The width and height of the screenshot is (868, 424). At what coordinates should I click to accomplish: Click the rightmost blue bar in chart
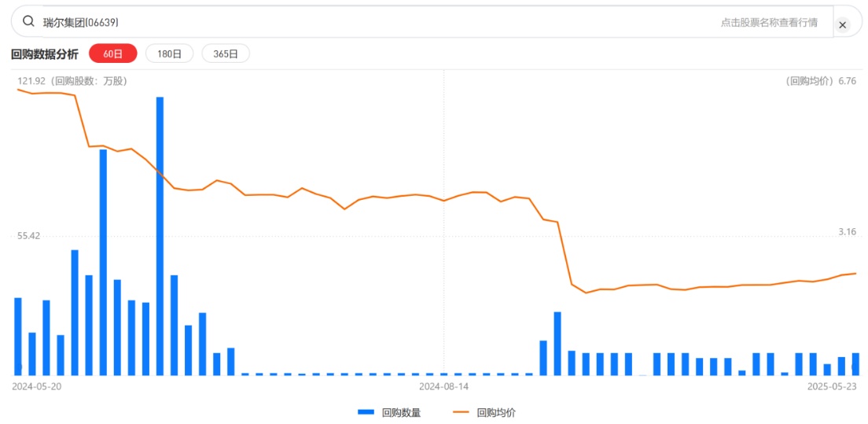(855, 363)
